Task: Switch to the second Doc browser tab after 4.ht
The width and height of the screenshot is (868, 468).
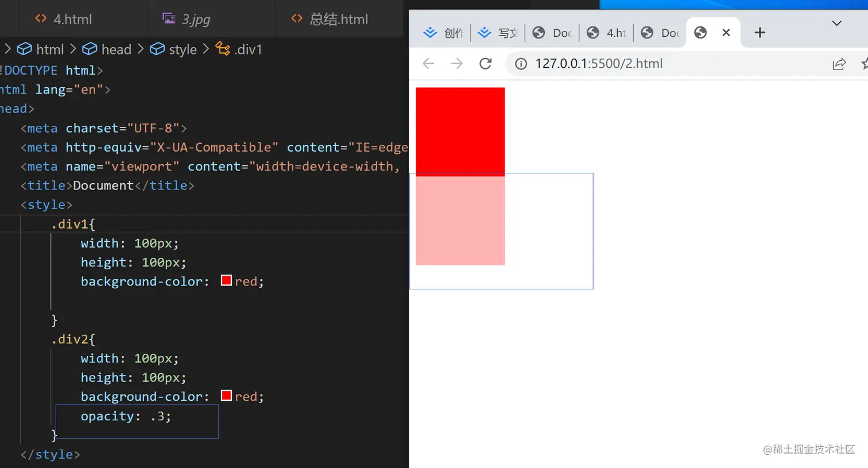Action: pyautogui.click(x=661, y=33)
